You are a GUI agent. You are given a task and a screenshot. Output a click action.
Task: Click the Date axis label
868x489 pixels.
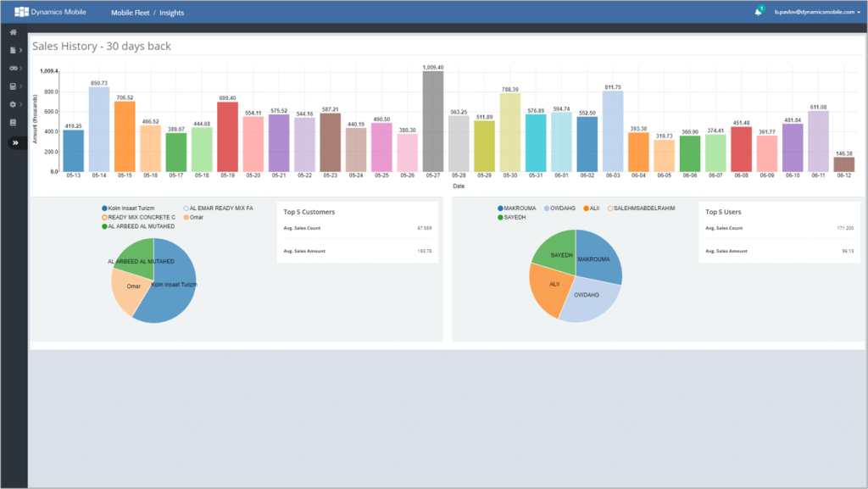pyautogui.click(x=459, y=186)
